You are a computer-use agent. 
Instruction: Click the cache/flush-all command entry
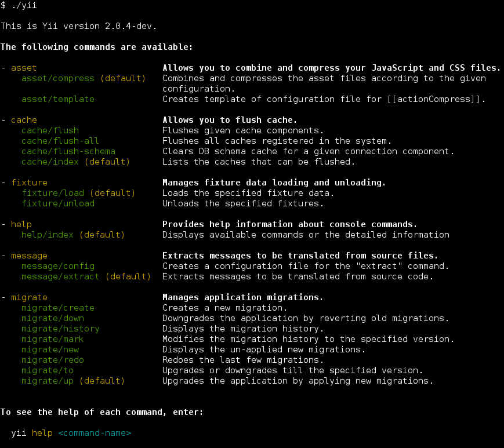(60, 141)
